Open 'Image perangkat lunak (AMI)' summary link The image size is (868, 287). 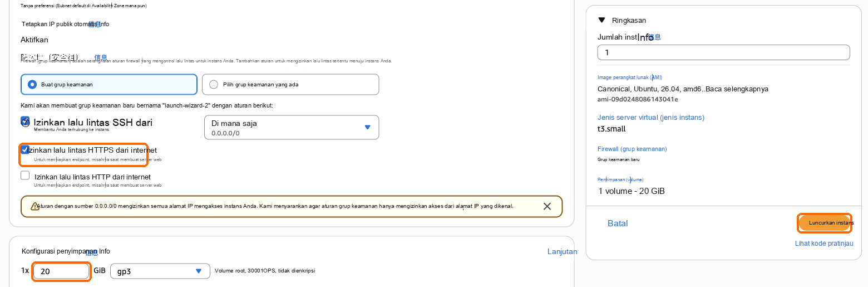630,77
